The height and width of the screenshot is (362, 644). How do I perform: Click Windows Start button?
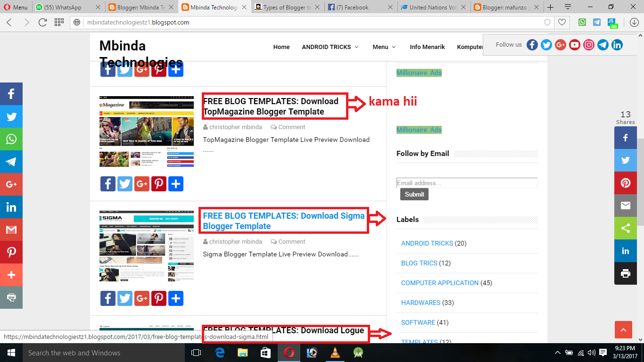11,353
